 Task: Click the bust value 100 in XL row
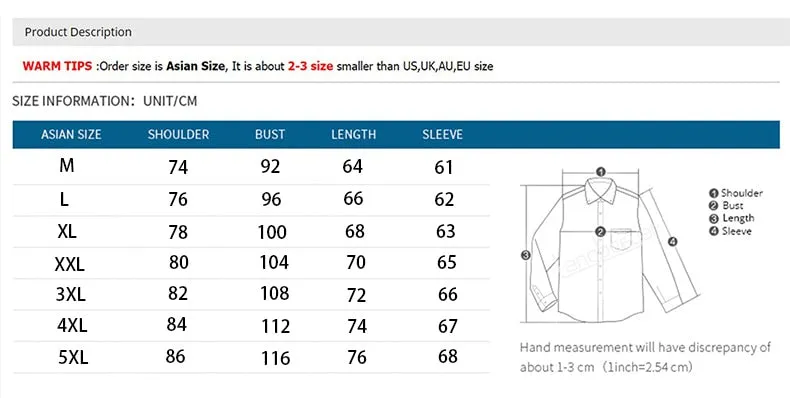coord(272,232)
